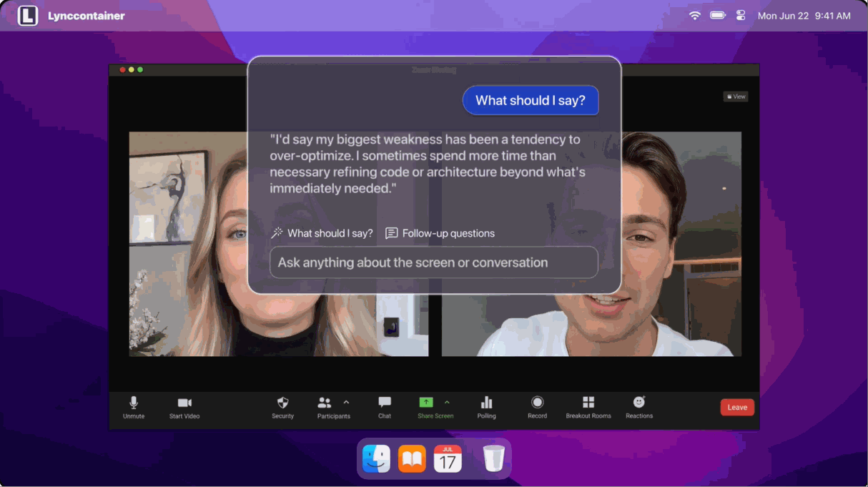The width and height of the screenshot is (868, 487).
Task: Open the Security shield icon
Action: [x=282, y=406]
